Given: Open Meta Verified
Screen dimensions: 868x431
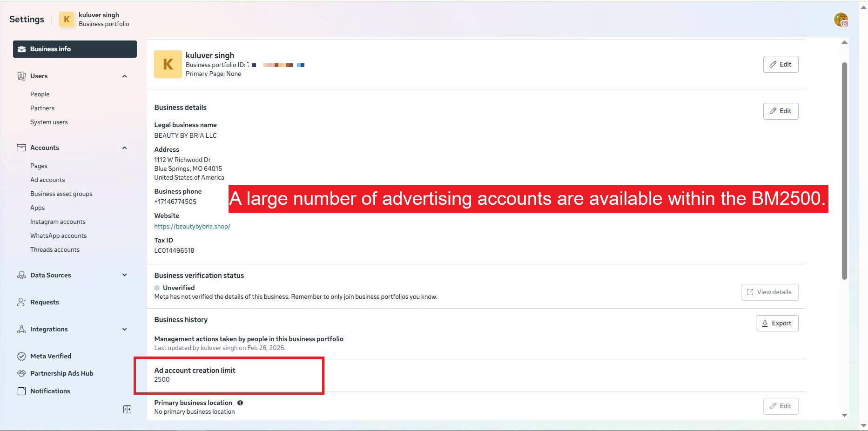Looking at the screenshot, I should [51, 356].
